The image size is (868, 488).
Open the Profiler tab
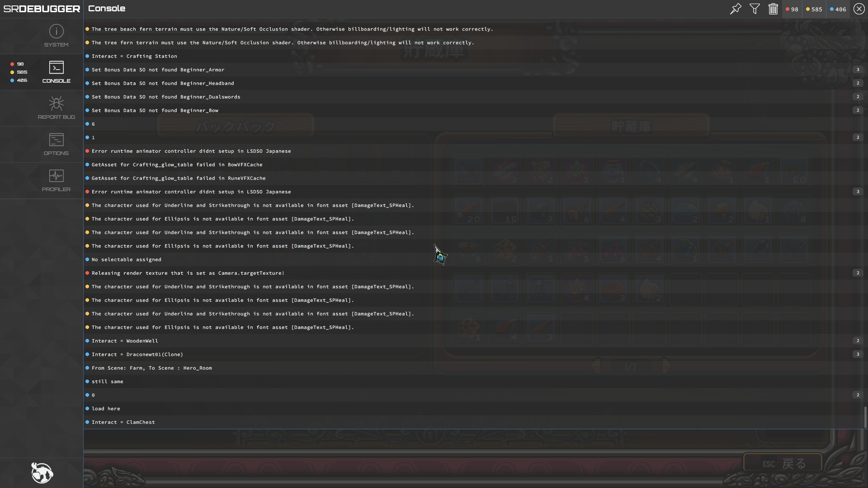click(56, 180)
